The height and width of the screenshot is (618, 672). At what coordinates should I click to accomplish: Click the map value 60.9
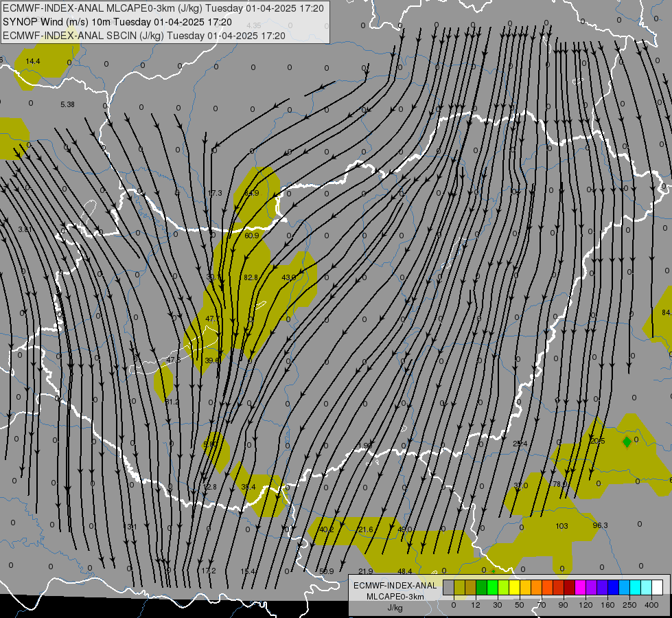[252, 236]
